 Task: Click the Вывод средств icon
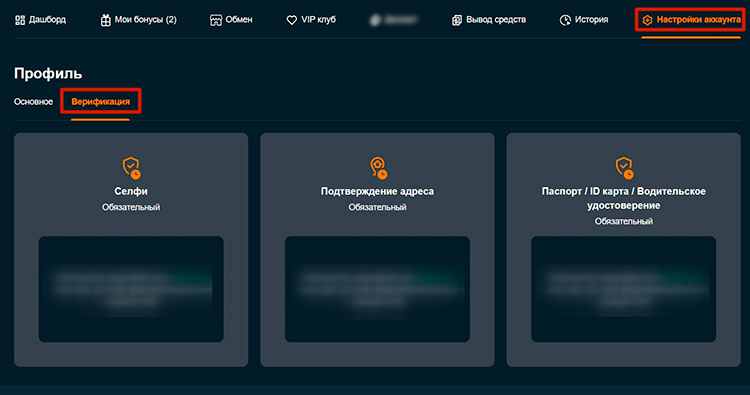click(x=457, y=20)
